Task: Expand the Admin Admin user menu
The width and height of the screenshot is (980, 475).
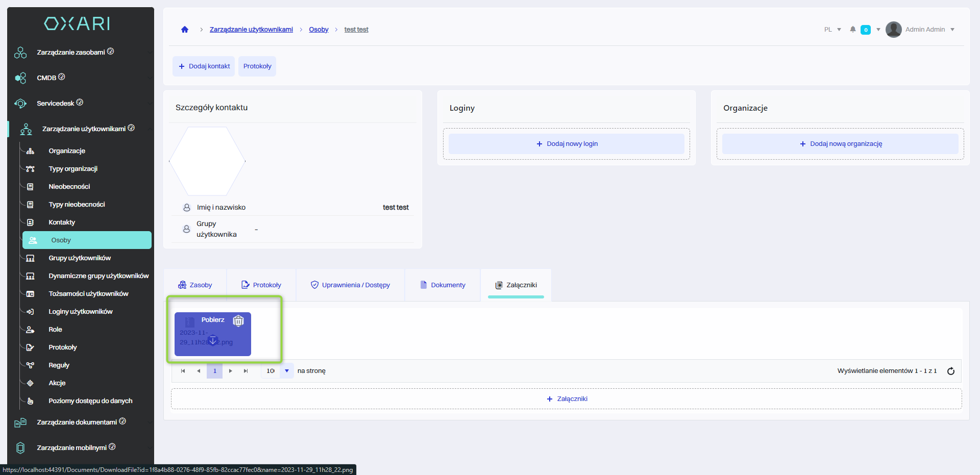Action: pos(952,30)
